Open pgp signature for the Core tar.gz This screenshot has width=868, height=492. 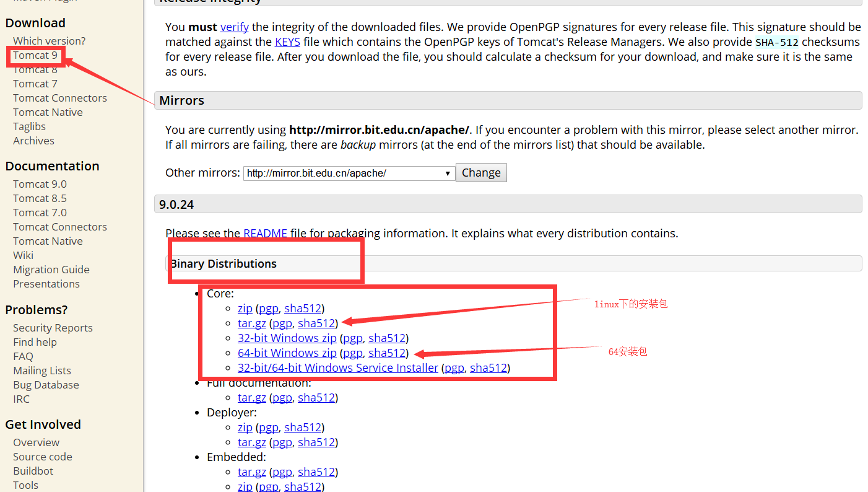282,323
